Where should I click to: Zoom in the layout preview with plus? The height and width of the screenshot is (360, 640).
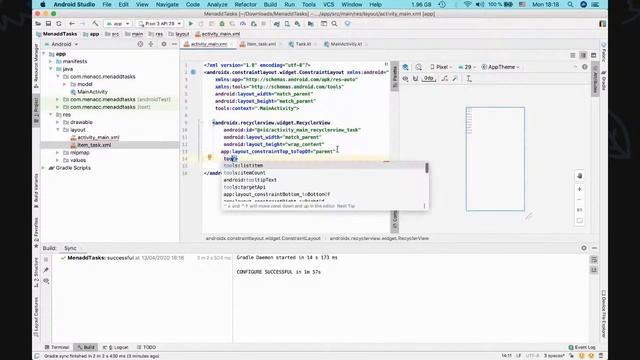[x=580, y=189]
